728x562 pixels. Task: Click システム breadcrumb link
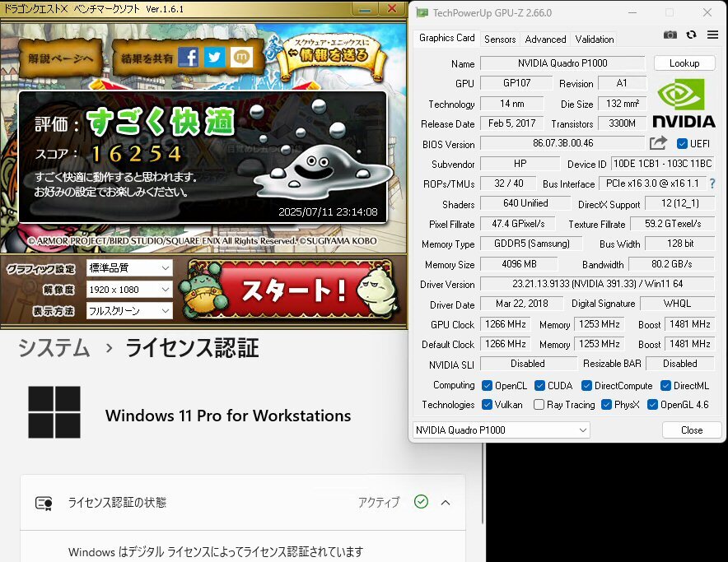[54, 348]
